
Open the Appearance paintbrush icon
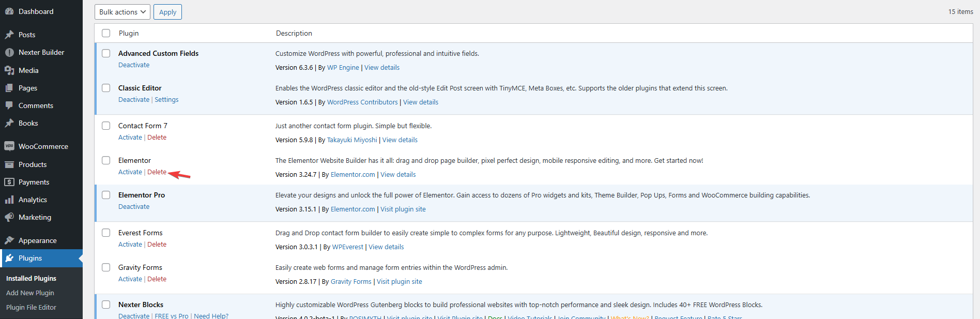9,240
